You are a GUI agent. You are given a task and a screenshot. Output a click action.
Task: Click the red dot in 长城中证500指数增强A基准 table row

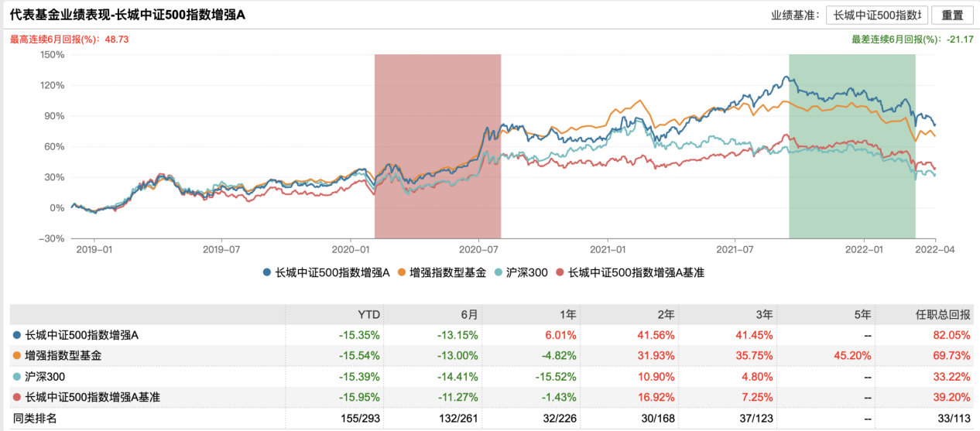(17, 398)
